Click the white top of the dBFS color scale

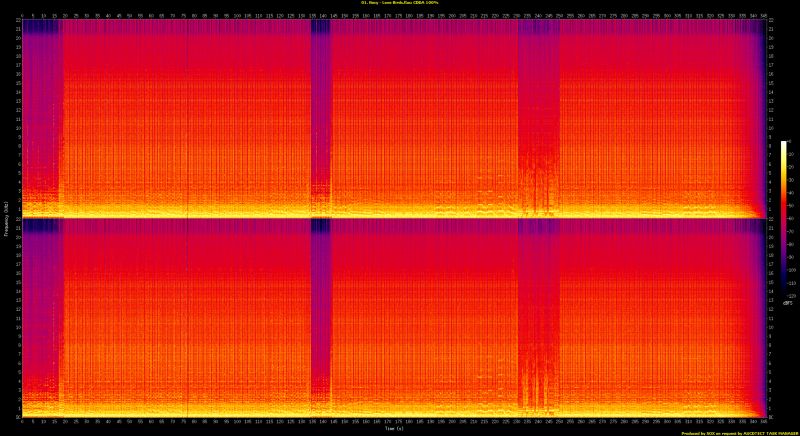point(784,144)
